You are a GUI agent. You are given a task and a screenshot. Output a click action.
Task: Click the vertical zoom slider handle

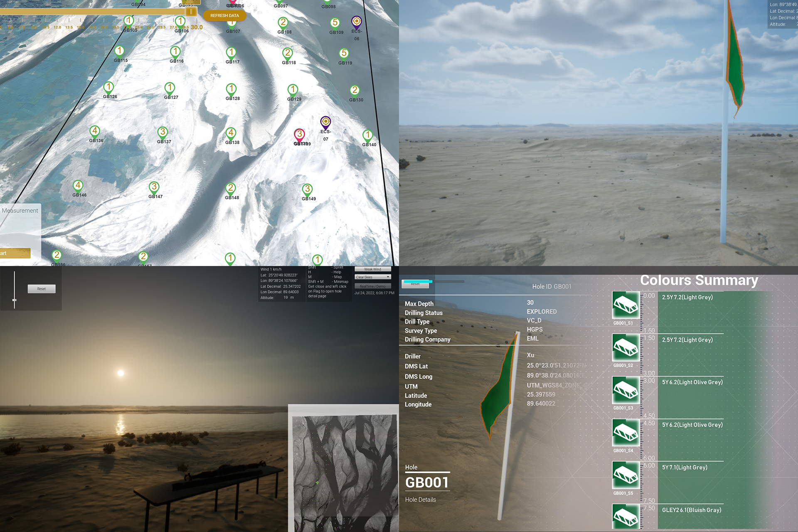click(15, 300)
